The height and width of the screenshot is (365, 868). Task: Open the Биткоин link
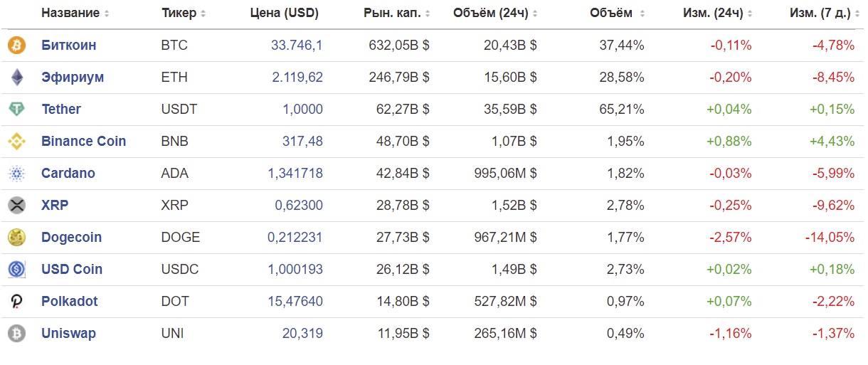tap(69, 46)
